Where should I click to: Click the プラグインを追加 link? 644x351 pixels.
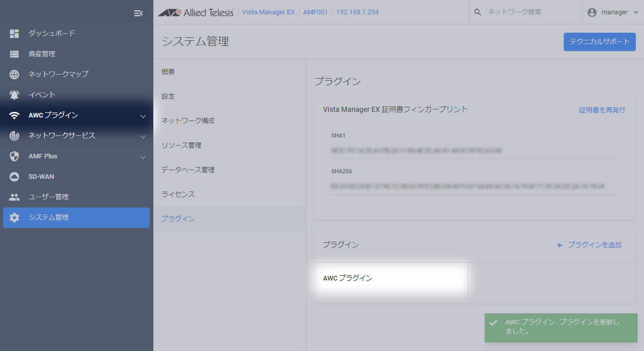tap(594, 245)
